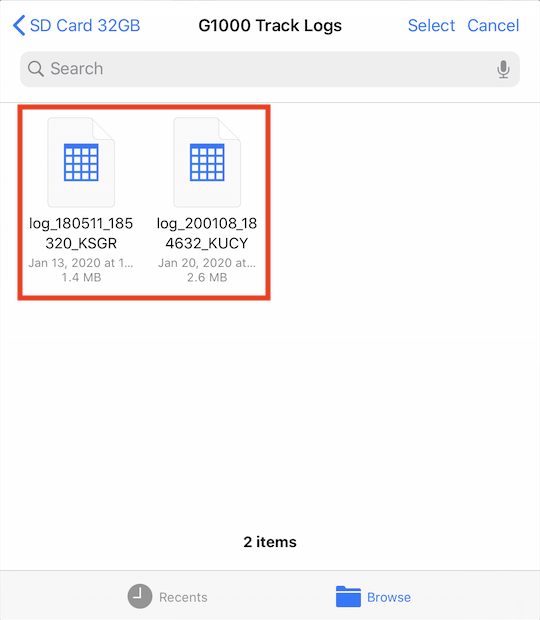This screenshot has width=540, height=620.
Task: Click the G1000 Track Logs title
Action: pyautogui.click(x=270, y=26)
